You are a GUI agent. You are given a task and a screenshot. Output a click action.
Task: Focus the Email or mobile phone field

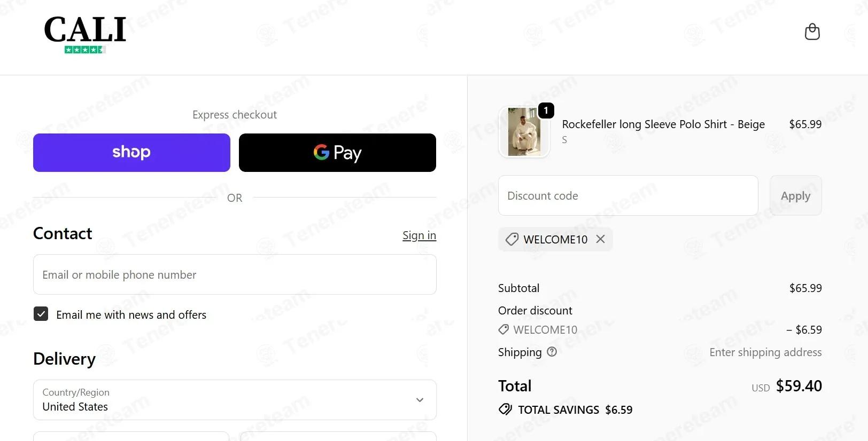tap(235, 274)
